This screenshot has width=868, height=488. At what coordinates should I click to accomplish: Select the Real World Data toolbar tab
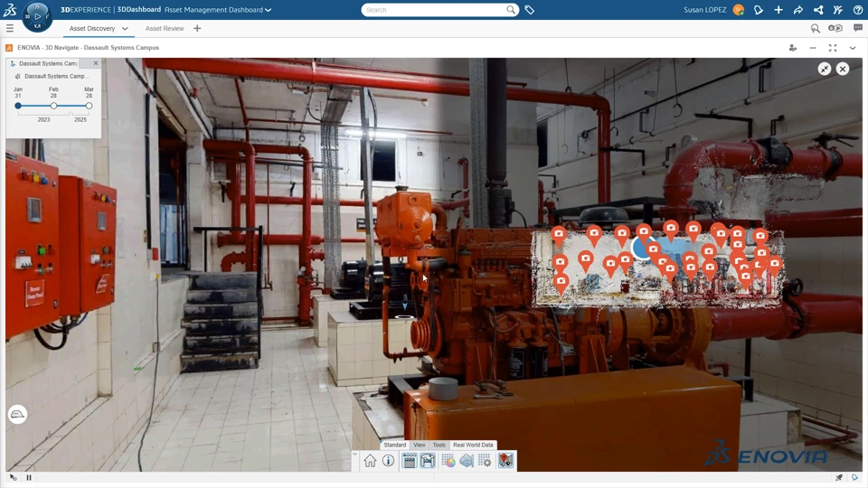pyautogui.click(x=473, y=445)
